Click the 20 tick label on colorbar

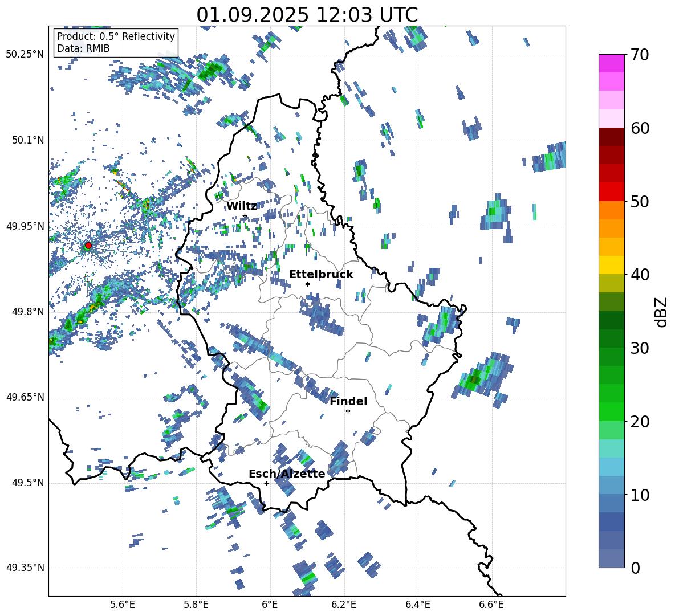click(x=640, y=422)
